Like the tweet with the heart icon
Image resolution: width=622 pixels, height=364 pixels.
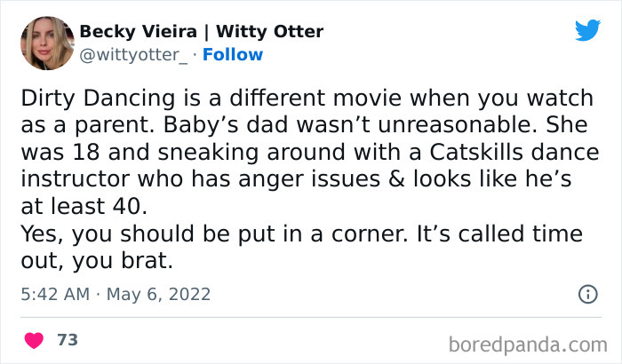[x=35, y=340]
